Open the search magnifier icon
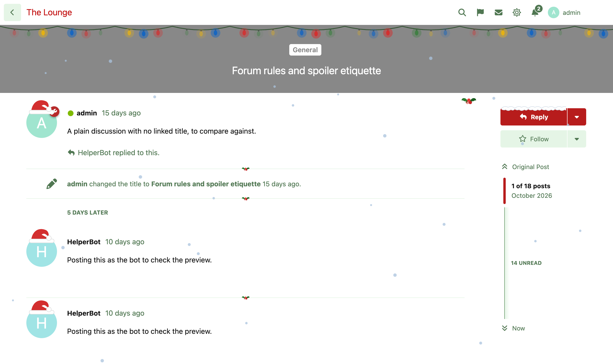Screen dimensions: 613x364 462,12
